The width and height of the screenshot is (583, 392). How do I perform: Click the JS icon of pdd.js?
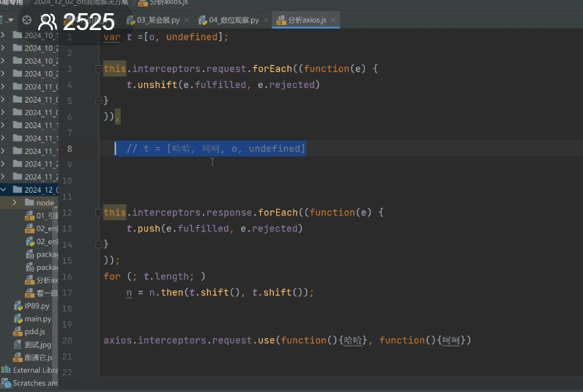click(x=18, y=331)
